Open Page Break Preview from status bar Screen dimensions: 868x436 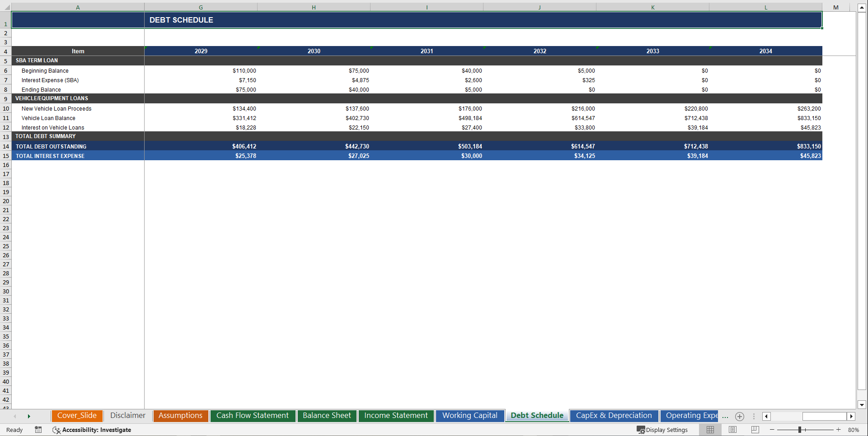[x=755, y=430]
